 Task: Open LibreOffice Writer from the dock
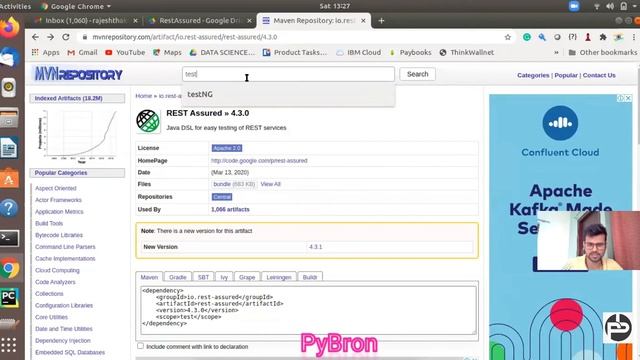9,148
